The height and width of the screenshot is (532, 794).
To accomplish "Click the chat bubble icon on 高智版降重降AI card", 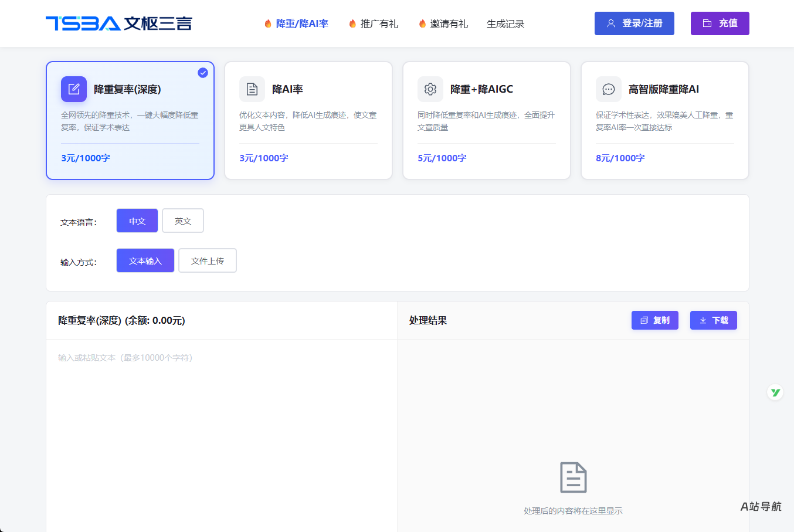I will point(609,89).
